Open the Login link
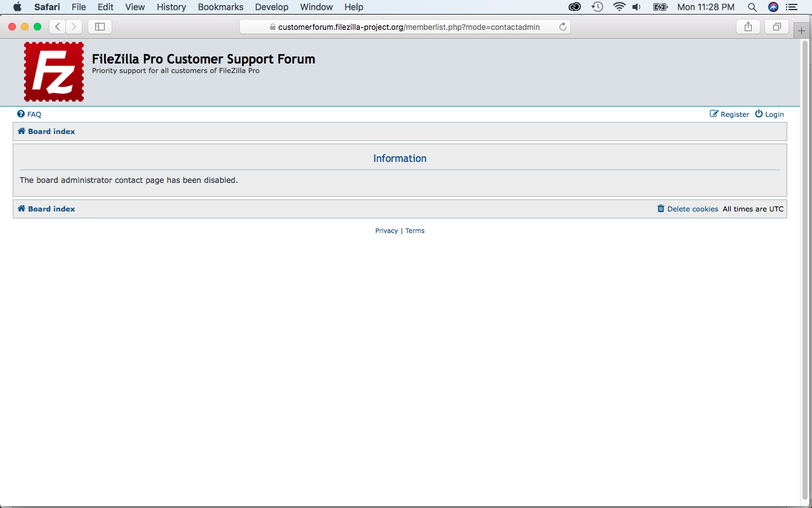 (769, 114)
